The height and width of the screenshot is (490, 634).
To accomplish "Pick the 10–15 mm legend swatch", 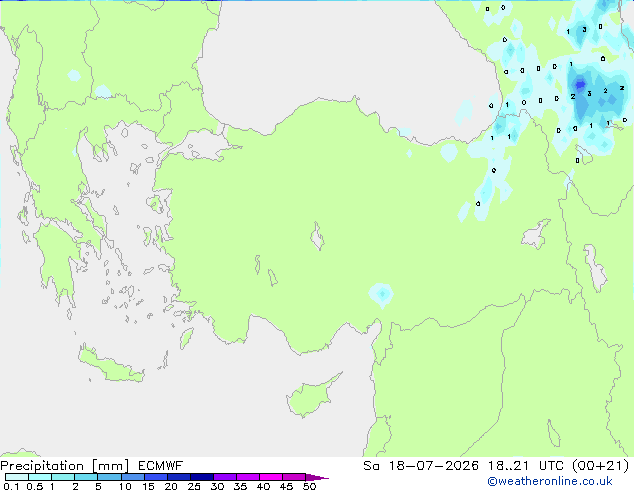I will coord(132,477).
